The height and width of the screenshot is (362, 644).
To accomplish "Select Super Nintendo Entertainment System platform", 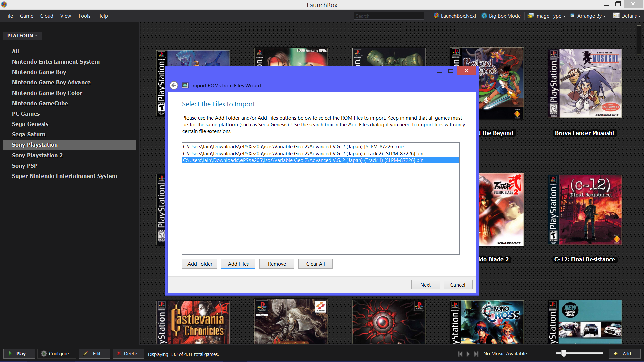I will (x=69, y=176).
